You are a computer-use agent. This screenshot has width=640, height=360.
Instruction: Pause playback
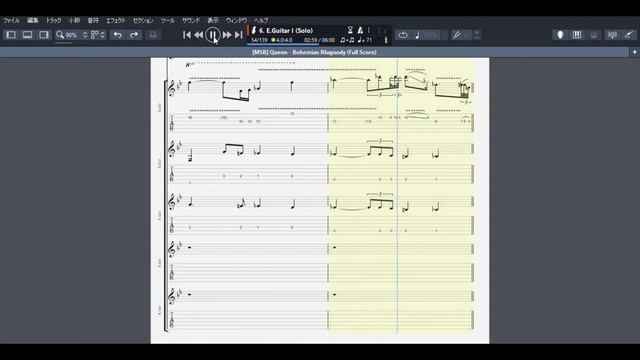(213, 35)
